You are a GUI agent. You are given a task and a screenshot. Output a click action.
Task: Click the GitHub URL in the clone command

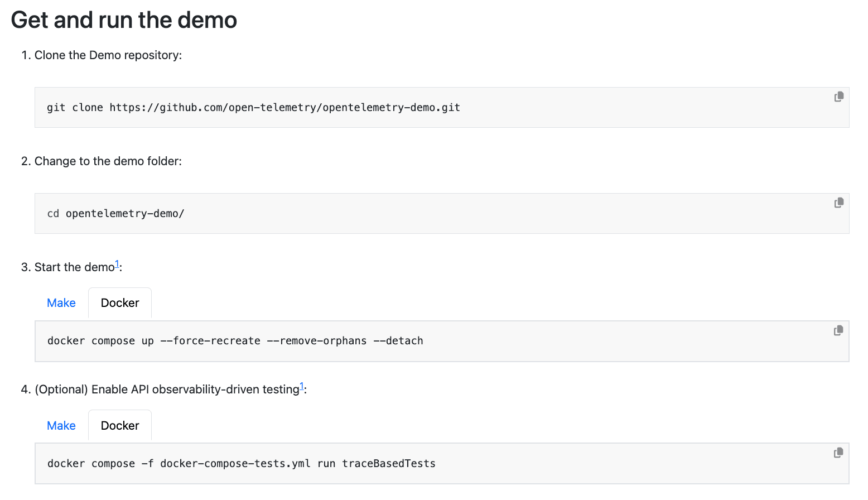284,108
